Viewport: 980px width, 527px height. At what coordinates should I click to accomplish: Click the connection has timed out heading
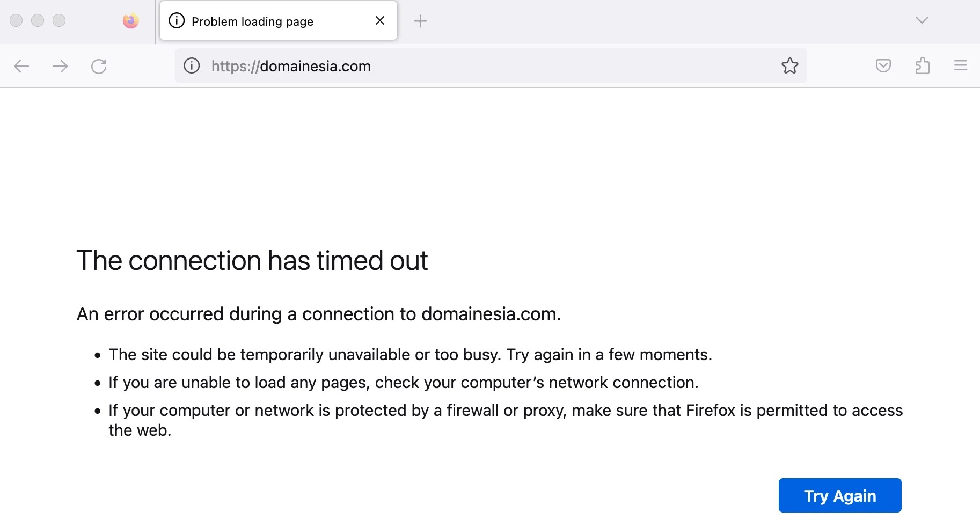[252, 261]
